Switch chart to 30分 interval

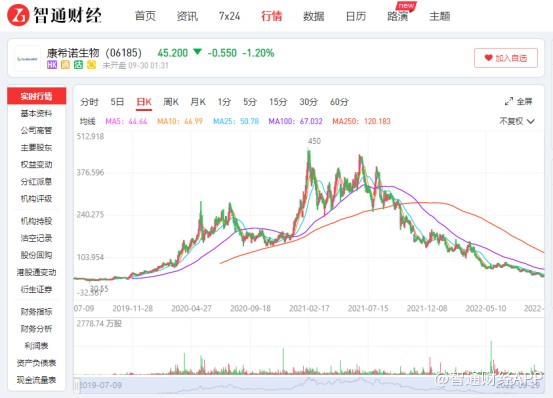click(309, 102)
